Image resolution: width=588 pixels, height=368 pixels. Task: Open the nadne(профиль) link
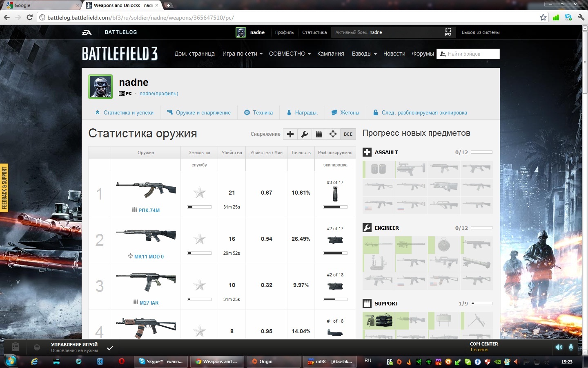159,94
